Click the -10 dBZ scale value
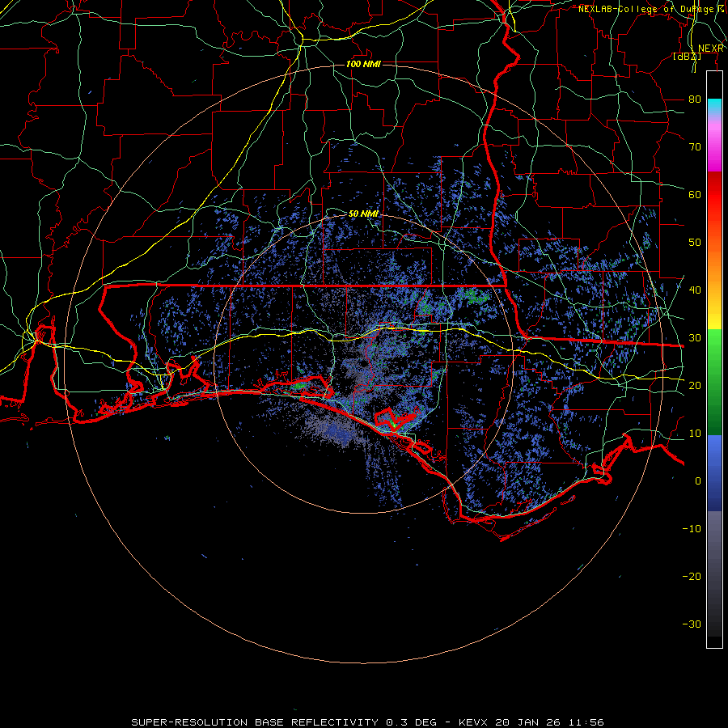The height and width of the screenshot is (728, 728). [692, 529]
